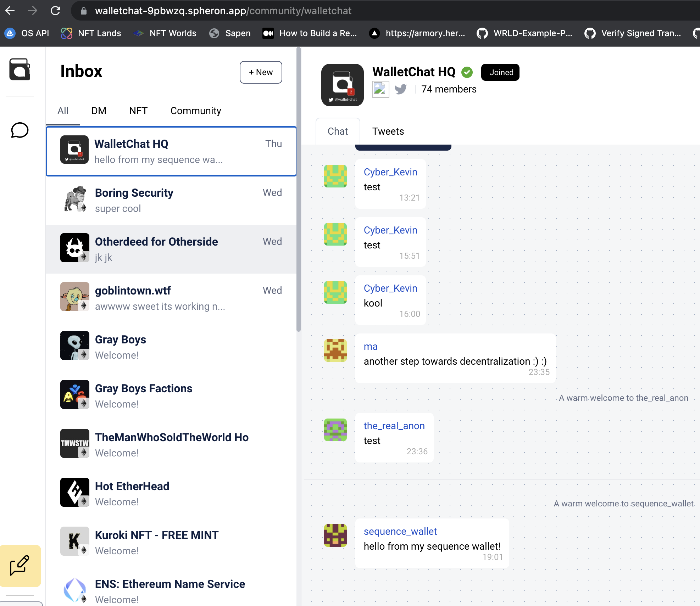Open the NFT Lands bookmark
This screenshot has width=700, height=606.
click(91, 33)
